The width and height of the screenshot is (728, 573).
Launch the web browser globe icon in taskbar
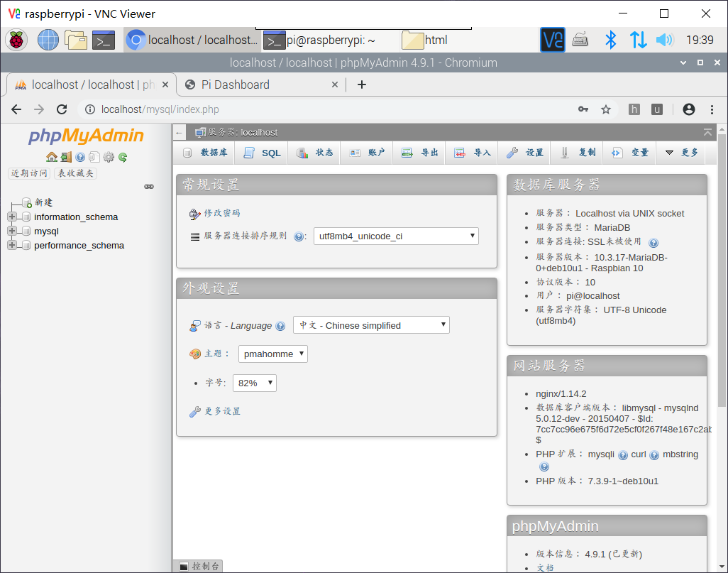tap(48, 40)
